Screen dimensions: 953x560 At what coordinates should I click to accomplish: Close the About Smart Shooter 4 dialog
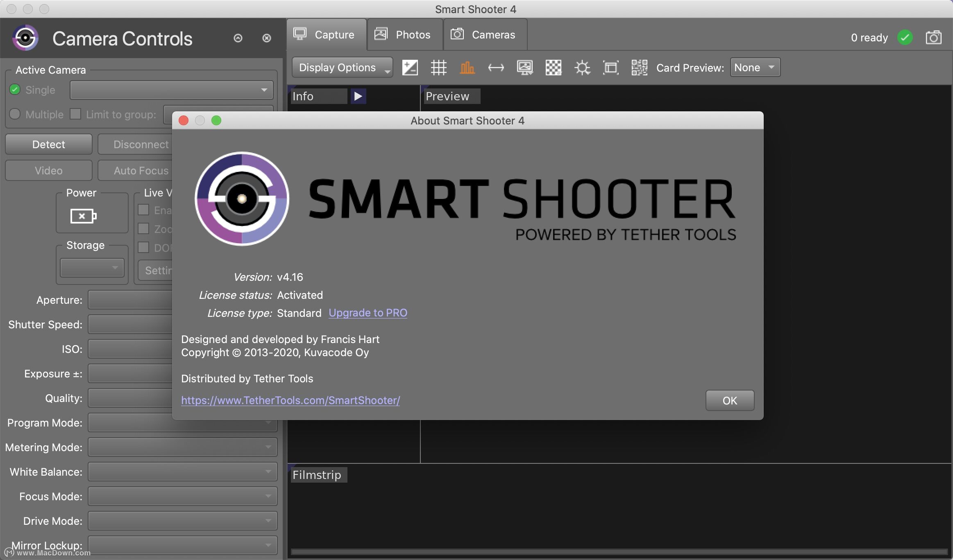[x=184, y=120]
